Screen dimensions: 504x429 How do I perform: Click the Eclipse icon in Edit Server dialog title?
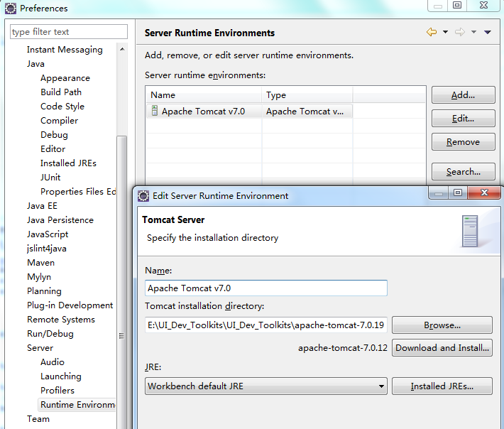pos(143,196)
